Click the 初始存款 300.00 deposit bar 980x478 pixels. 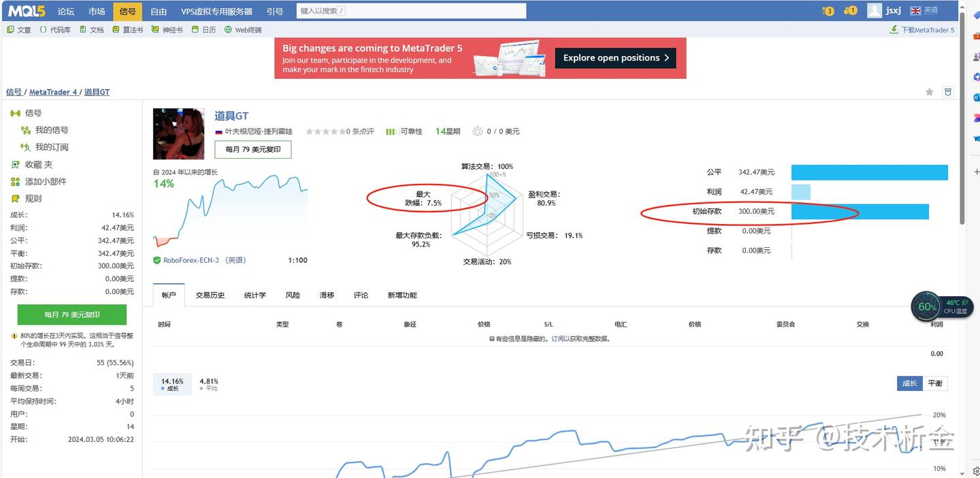(x=860, y=212)
